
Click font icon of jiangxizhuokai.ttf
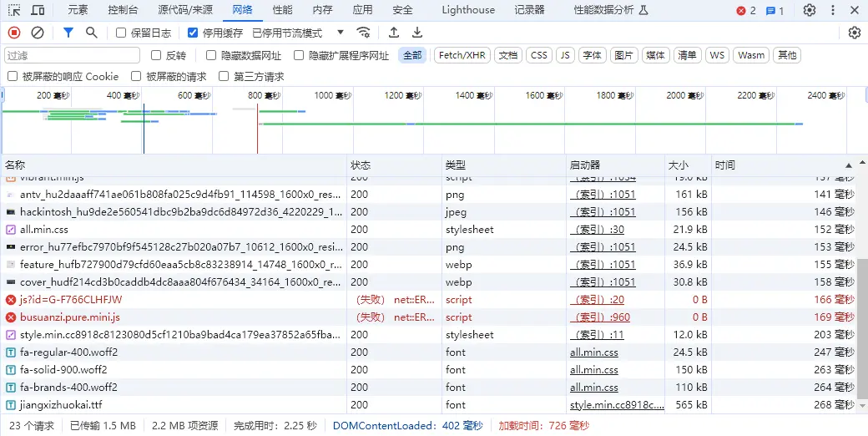pyautogui.click(x=11, y=405)
